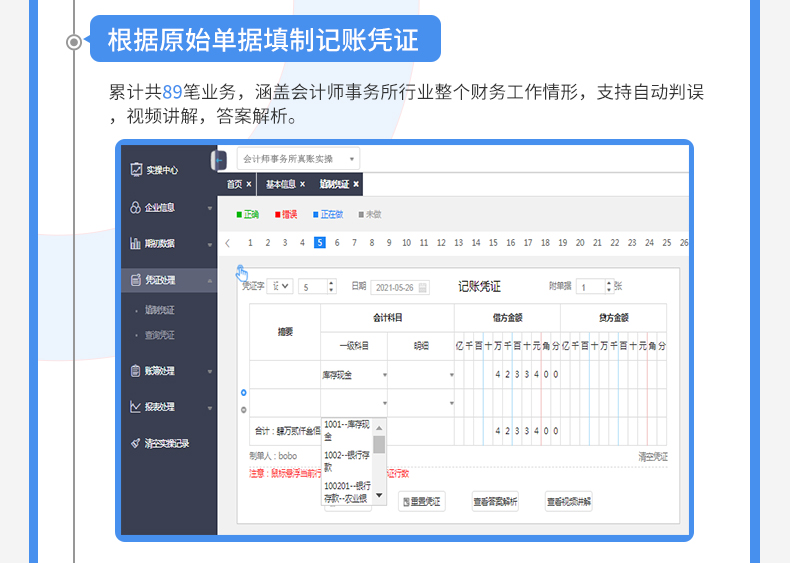Click the gray remove-row icon beside the table
790x563 pixels.
243,410
